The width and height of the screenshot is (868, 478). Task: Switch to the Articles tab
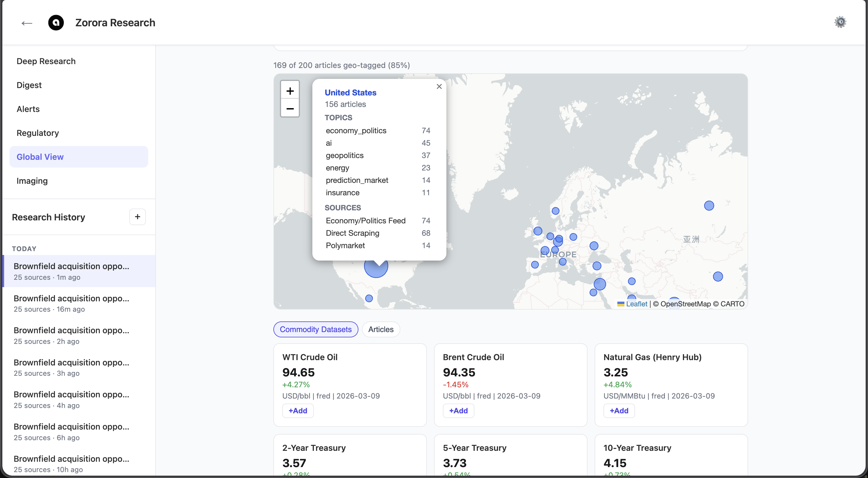(381, 329)
